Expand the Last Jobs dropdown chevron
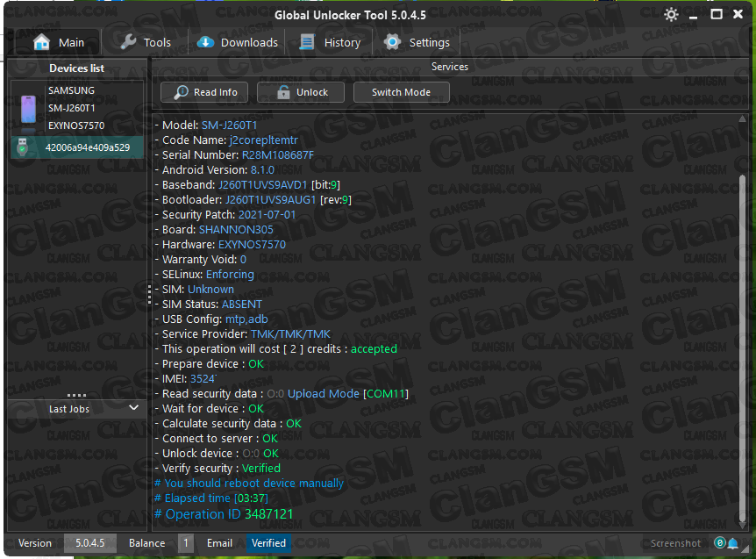The height and width of the screenshot is (559, 756). [133, 408]
